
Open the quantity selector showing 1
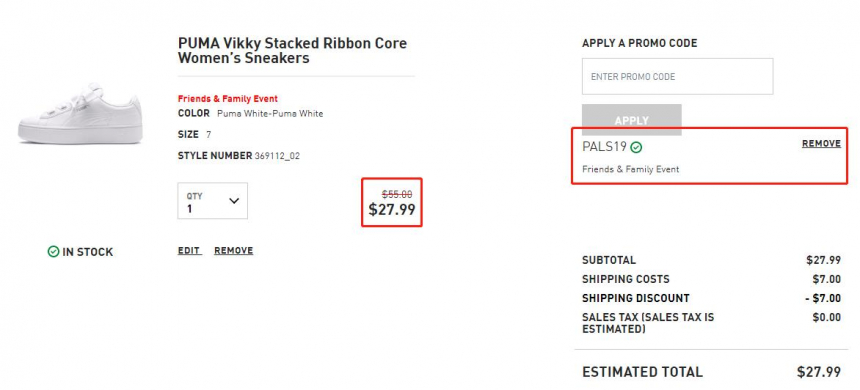pos(212,201)
